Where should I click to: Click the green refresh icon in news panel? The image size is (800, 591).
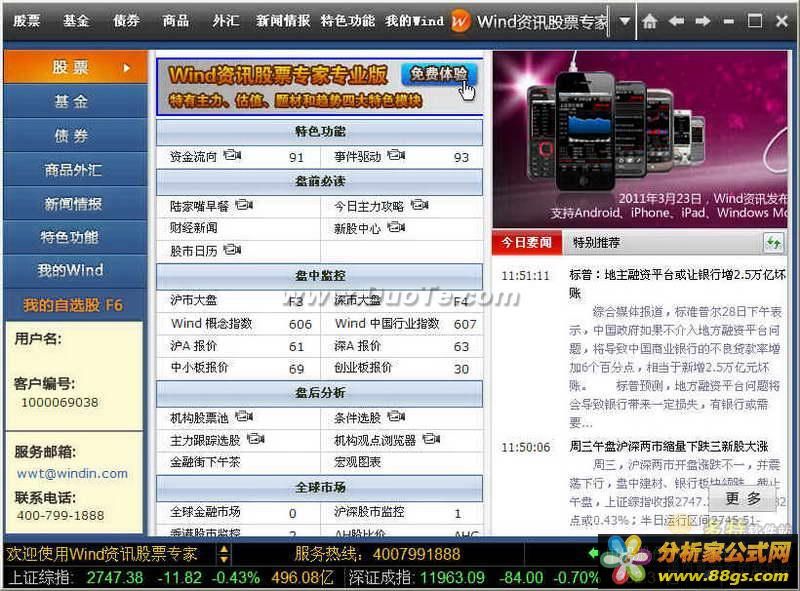pos(773,243)
